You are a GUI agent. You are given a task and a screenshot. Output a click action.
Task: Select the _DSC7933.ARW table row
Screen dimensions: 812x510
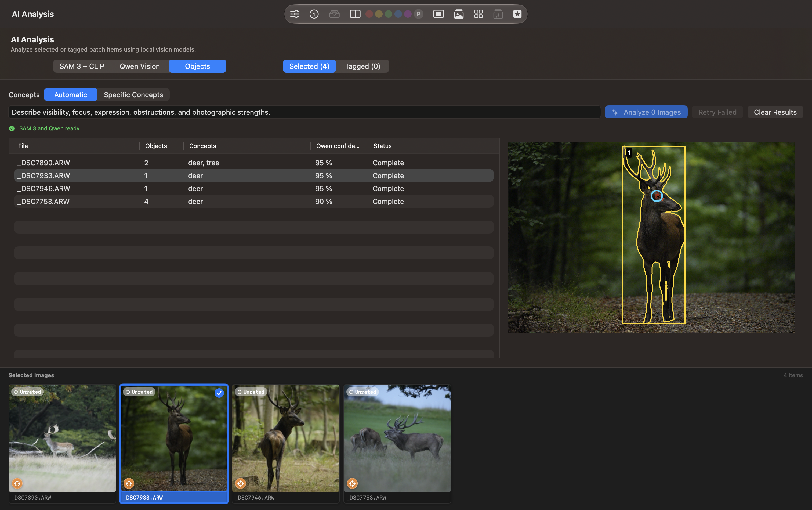point(254,175)
